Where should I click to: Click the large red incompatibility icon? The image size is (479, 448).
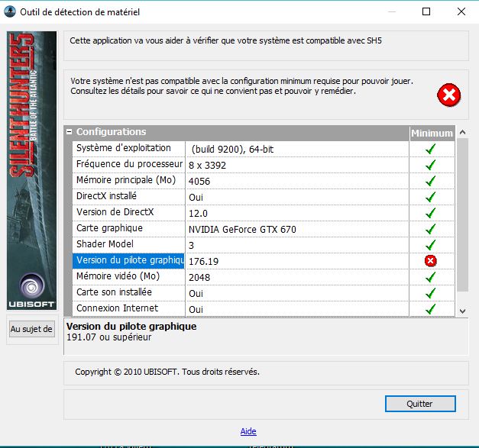[448, 95]
